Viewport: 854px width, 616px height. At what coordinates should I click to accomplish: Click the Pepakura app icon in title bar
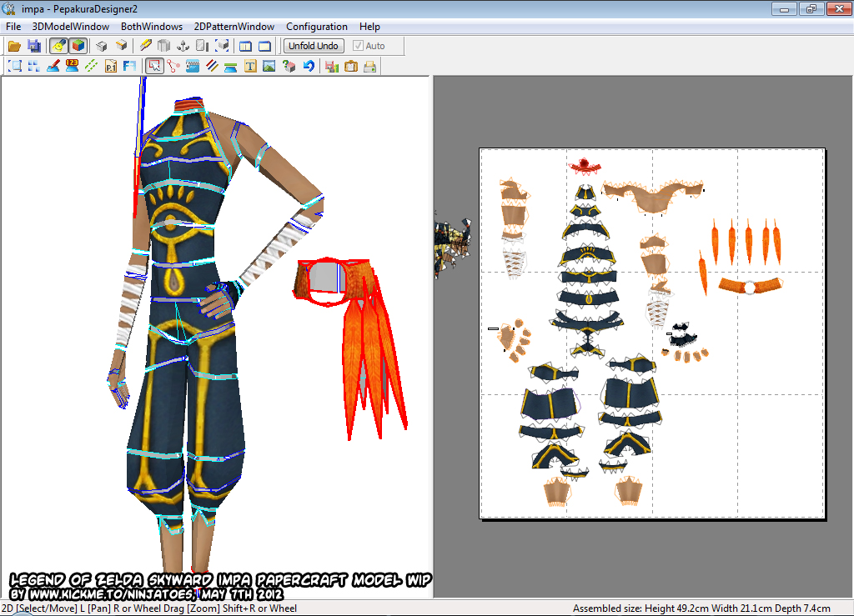pyautogui.click(x=8, y=8)
